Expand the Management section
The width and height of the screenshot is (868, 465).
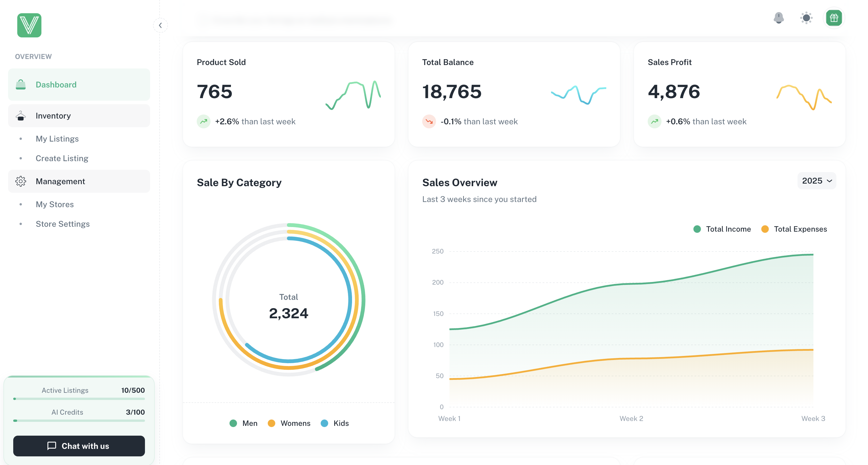tap(79, 181)
